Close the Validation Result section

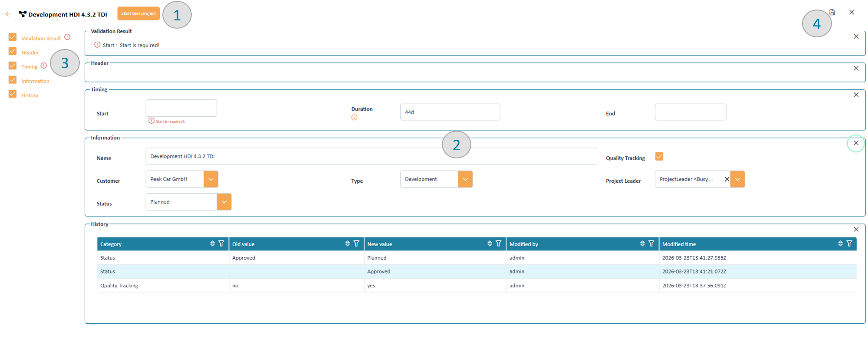(856, 36)
